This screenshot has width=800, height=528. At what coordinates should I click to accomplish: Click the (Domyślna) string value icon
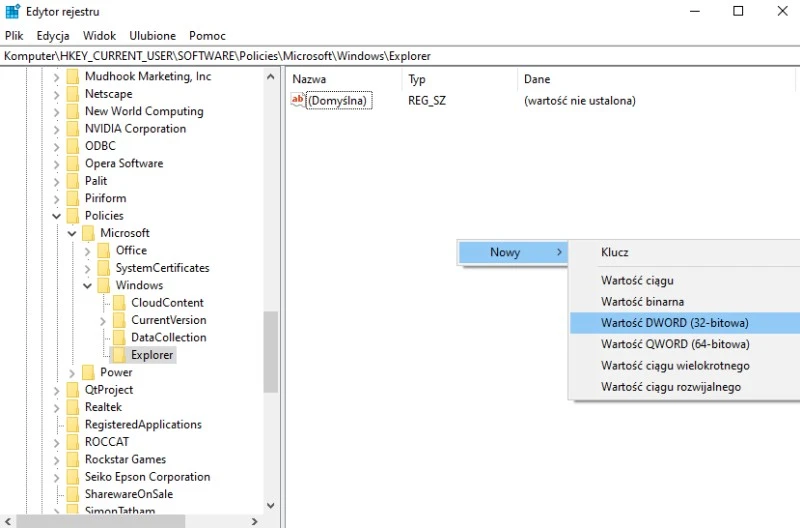tap(298, 100)
